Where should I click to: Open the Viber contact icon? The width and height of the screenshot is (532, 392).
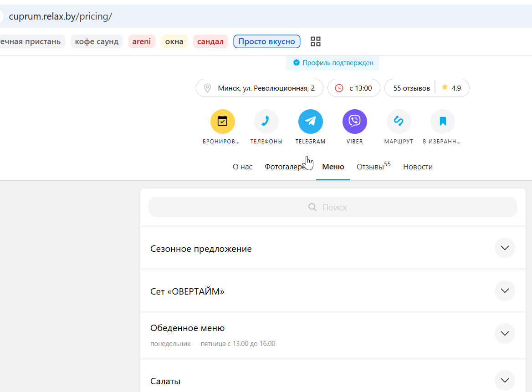click(x=354, y=122)
